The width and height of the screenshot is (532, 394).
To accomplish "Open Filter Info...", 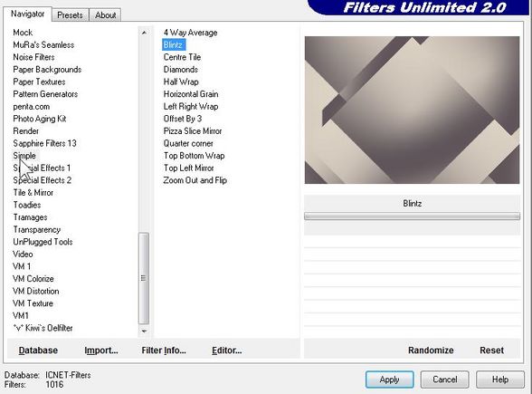I will click(164, 351).
